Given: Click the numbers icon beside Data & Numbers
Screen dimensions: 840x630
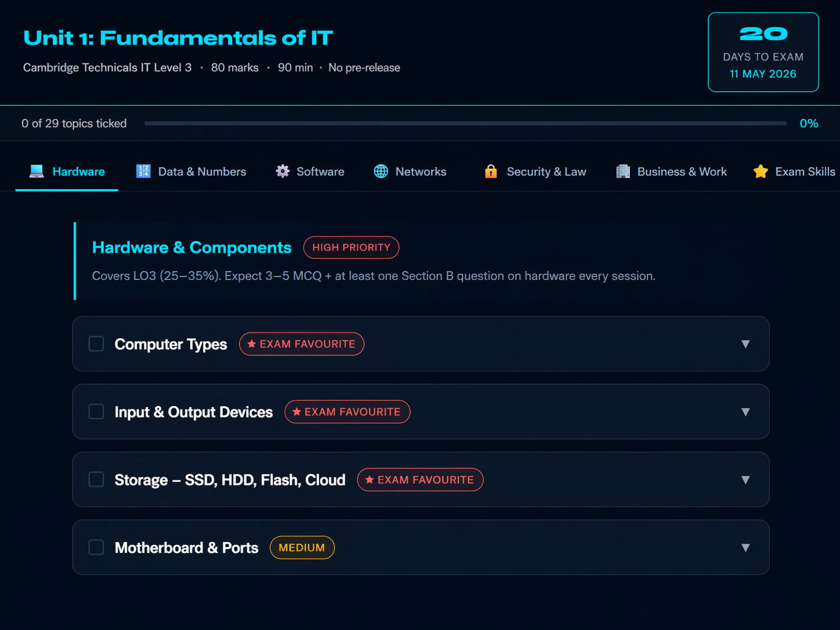Looking at the screenshot, I should [143, 171].
